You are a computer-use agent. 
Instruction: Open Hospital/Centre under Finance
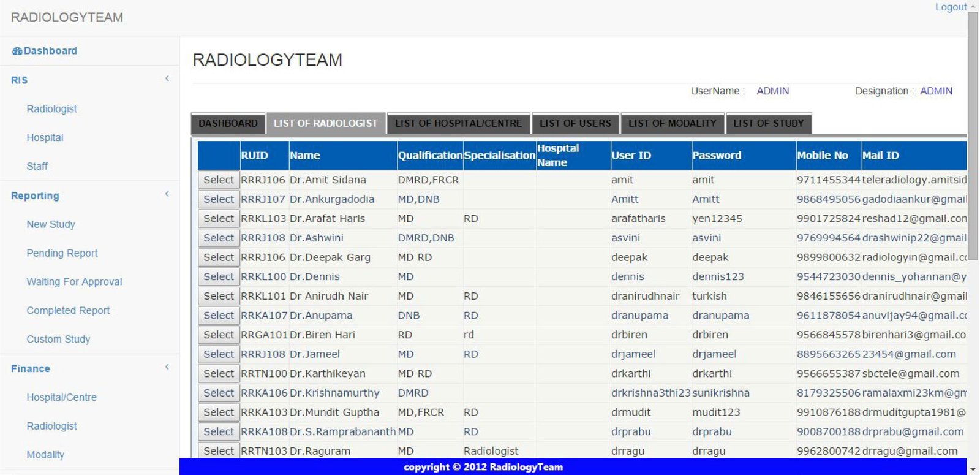click(61, 397)
